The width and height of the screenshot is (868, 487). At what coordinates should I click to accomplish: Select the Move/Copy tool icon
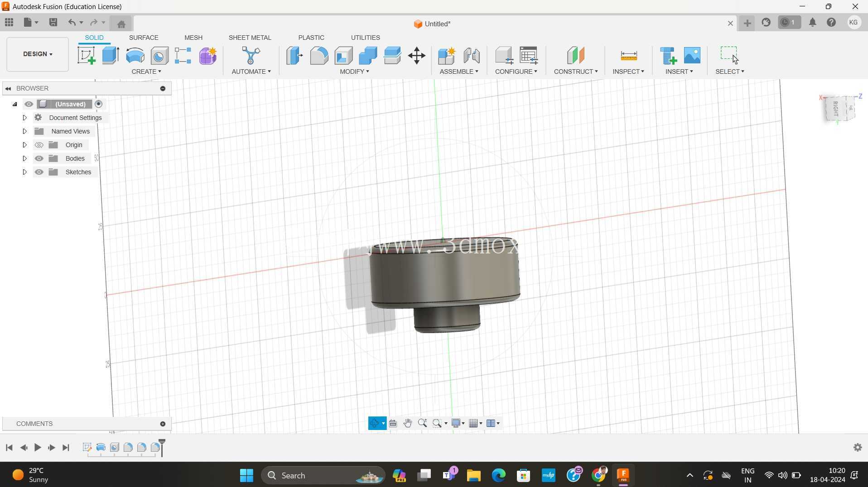pyautogui.click(x=416, y=56)
